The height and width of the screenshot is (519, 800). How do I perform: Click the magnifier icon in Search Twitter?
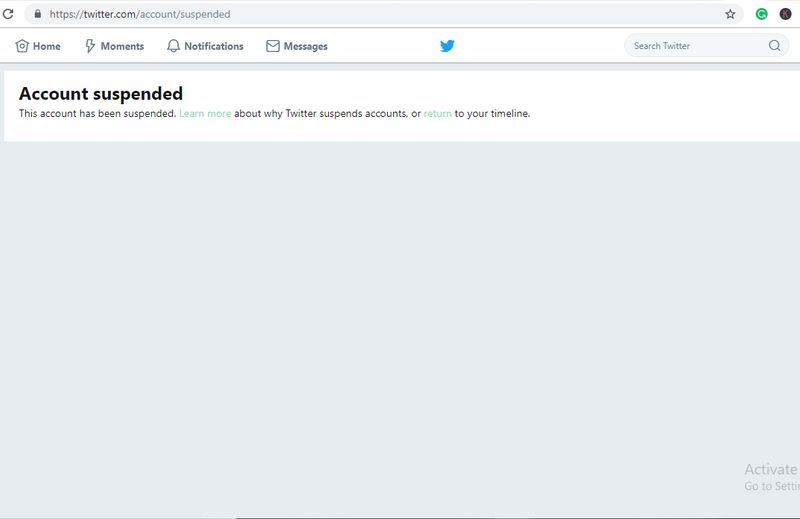click(775, 46)
